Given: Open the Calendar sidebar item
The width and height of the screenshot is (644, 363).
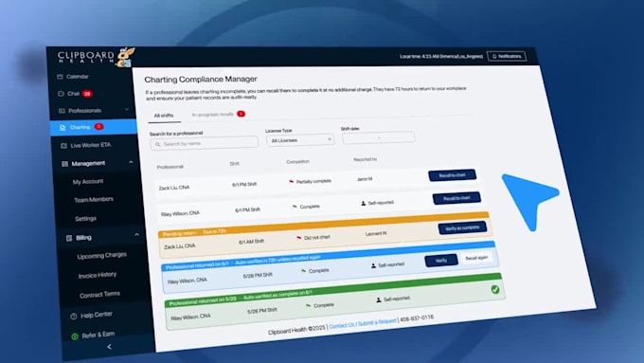Looking at the screenshot, I should (x=78, y=77).
